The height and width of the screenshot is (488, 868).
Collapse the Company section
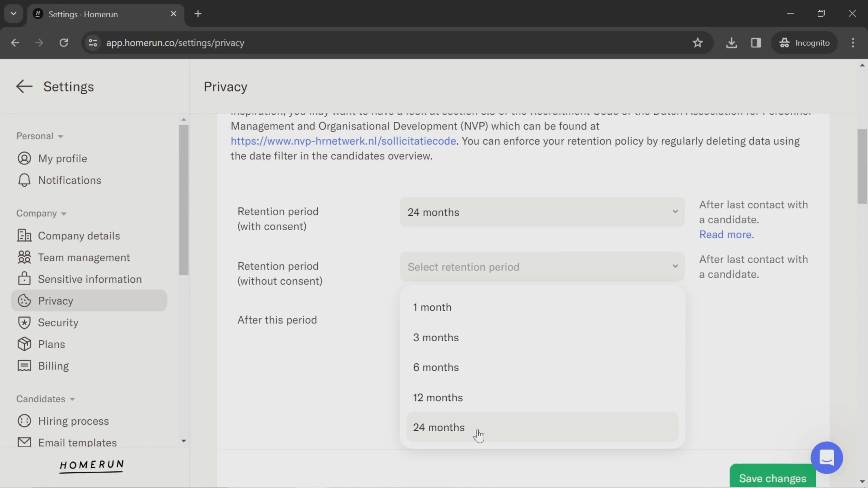(x=41, y=213)
